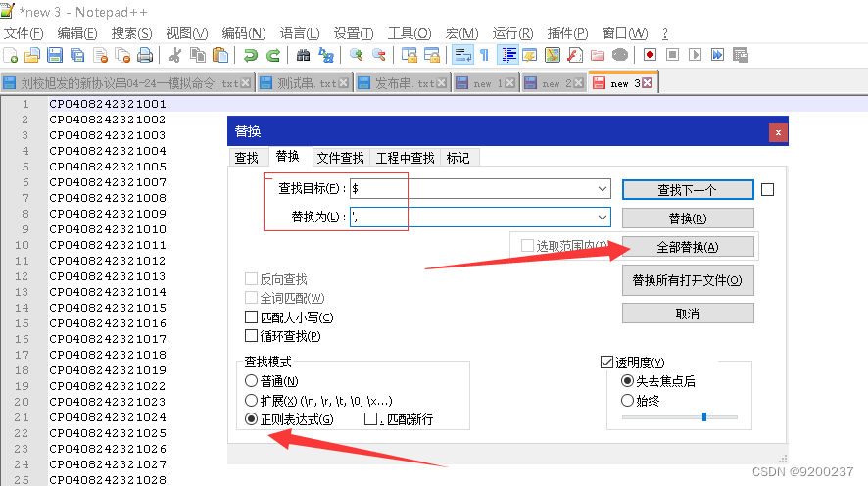This screenshot has height=486, width=868.
Task: Click the Zoom In icon
Action: 356,55
